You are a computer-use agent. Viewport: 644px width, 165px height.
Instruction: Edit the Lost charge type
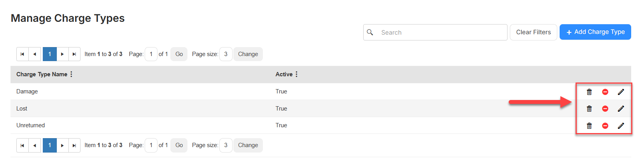pos(621,109)
